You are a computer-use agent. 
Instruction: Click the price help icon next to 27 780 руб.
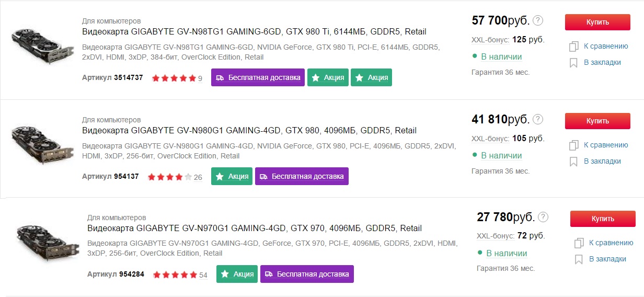(543, 217)
